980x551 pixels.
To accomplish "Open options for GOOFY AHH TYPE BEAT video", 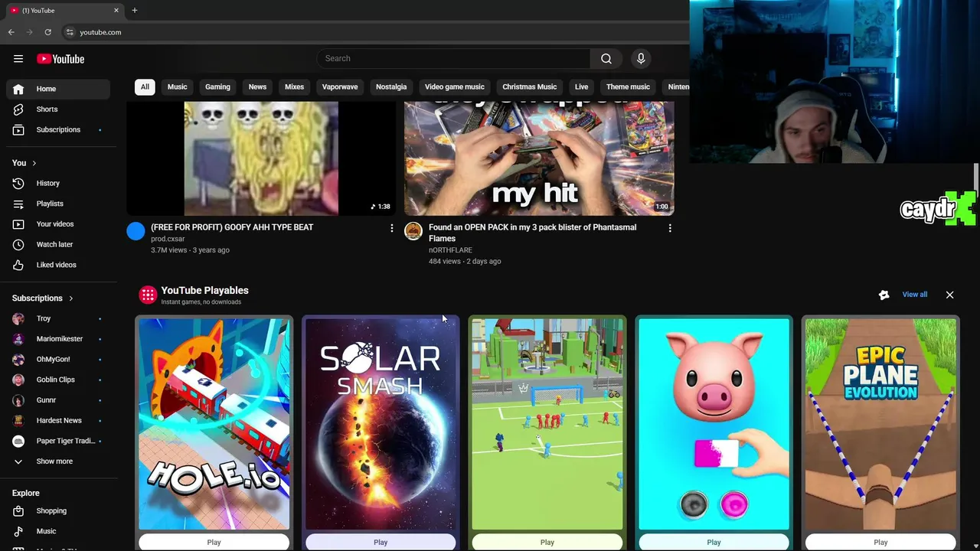I will click(392, 228).
